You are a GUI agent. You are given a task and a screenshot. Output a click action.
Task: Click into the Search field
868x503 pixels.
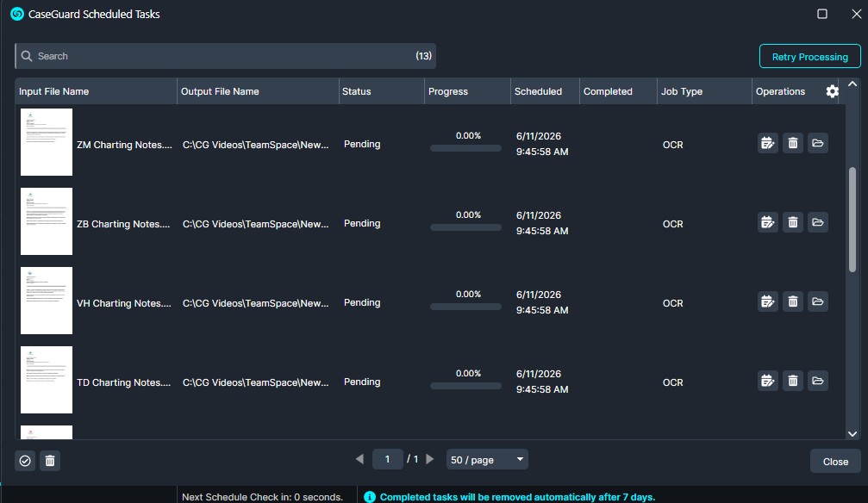point(225,56)
